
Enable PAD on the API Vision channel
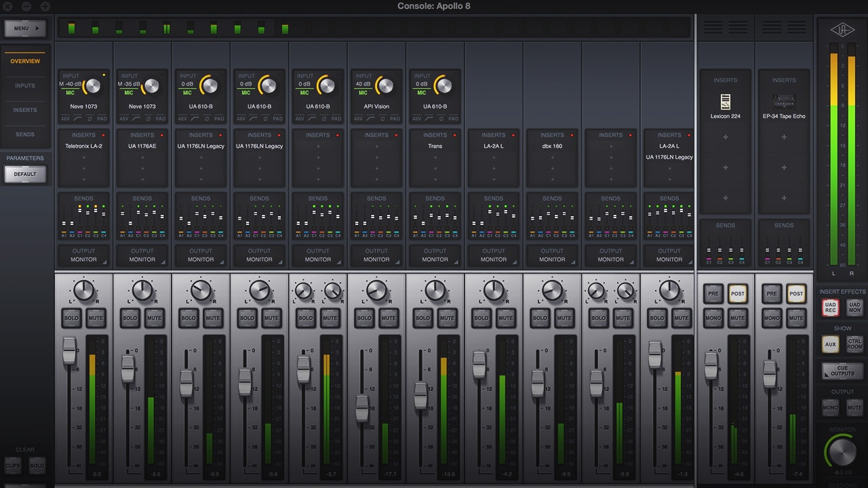coord(395,119)
